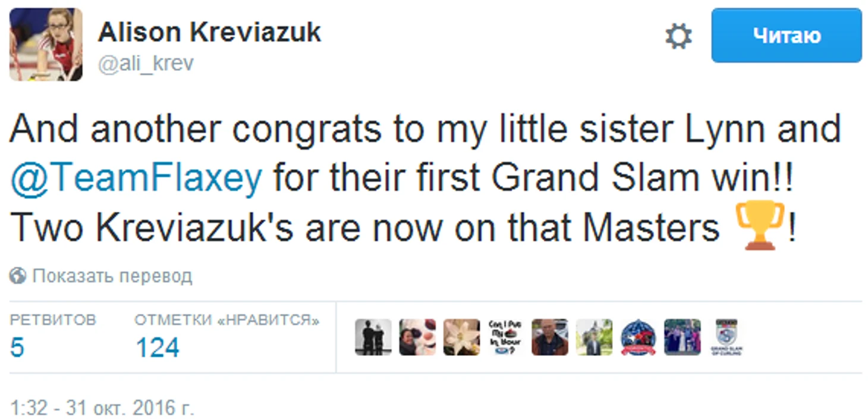Image resolution: width=868 pixels, height=419 pixels.
Task: Click the globe icon beside Показать перевод
Action: pos(18,276)
